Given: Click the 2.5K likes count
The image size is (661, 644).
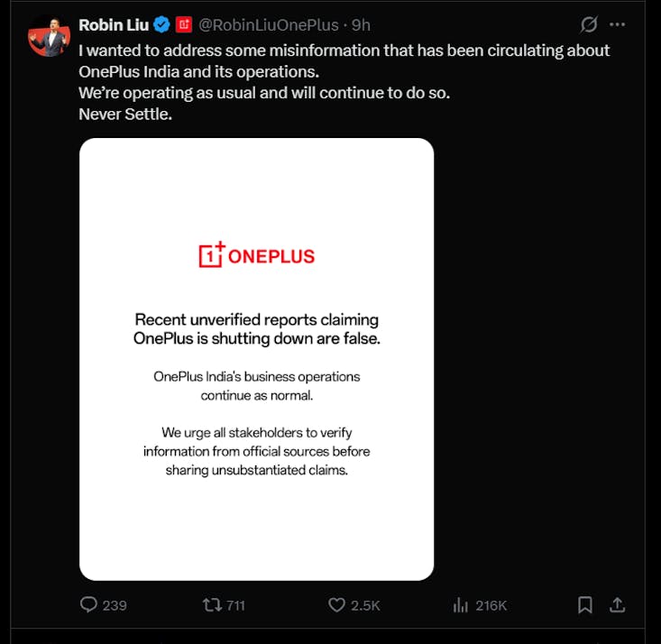Looking at the screenshot, I should 365,605.
